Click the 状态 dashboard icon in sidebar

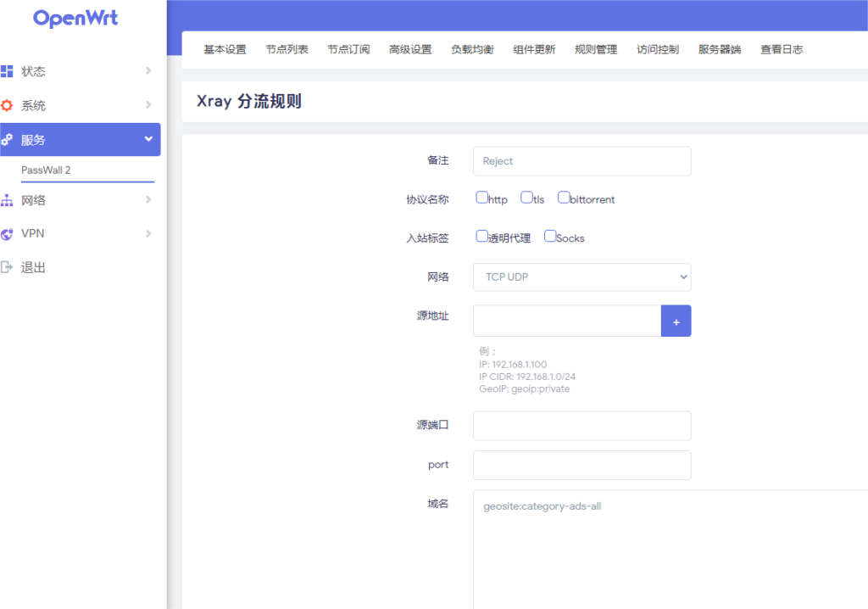point(7,71)
